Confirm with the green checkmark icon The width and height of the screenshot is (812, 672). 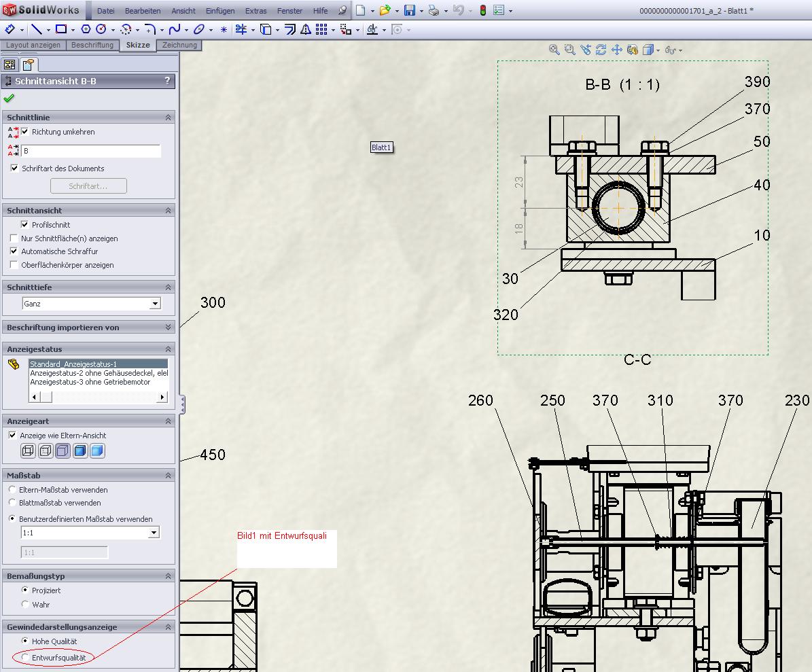click(x=9, y=99)
